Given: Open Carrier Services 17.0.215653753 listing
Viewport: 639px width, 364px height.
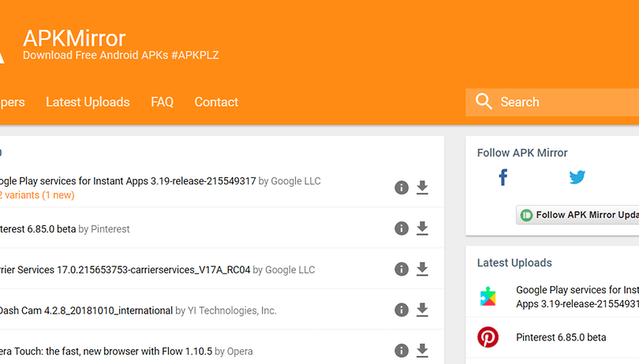Looking at the screenshot, I should 125,269.
